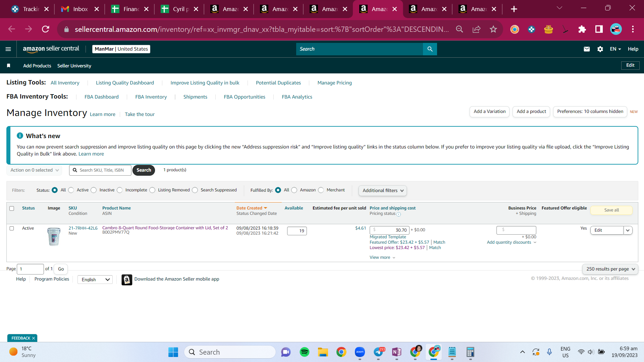The image size is (644, 362).
Task: Open the Seller Central hamburger menu
Action: (x=8, y=49)
